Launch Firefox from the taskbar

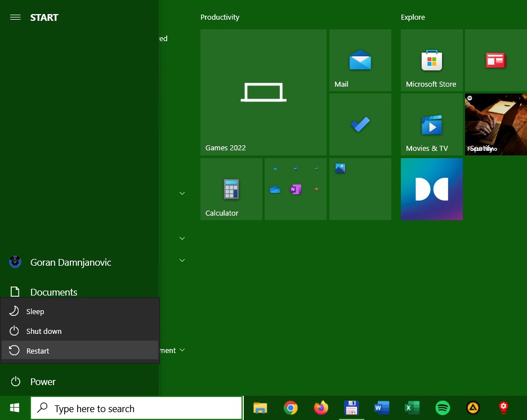321,408
